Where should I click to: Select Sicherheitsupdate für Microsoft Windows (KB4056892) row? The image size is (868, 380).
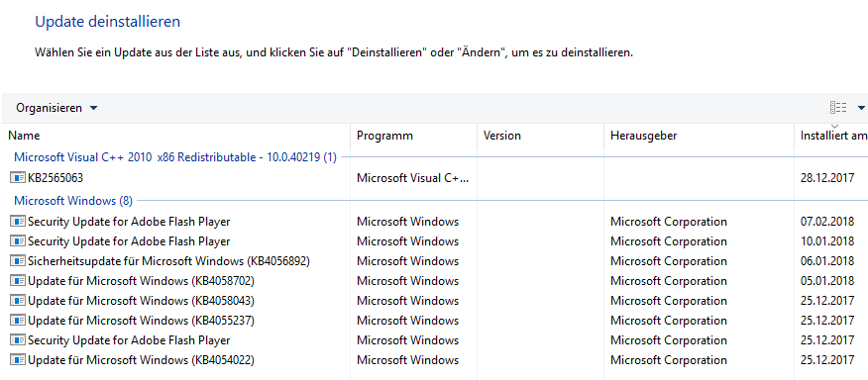(x=434, y=261)
